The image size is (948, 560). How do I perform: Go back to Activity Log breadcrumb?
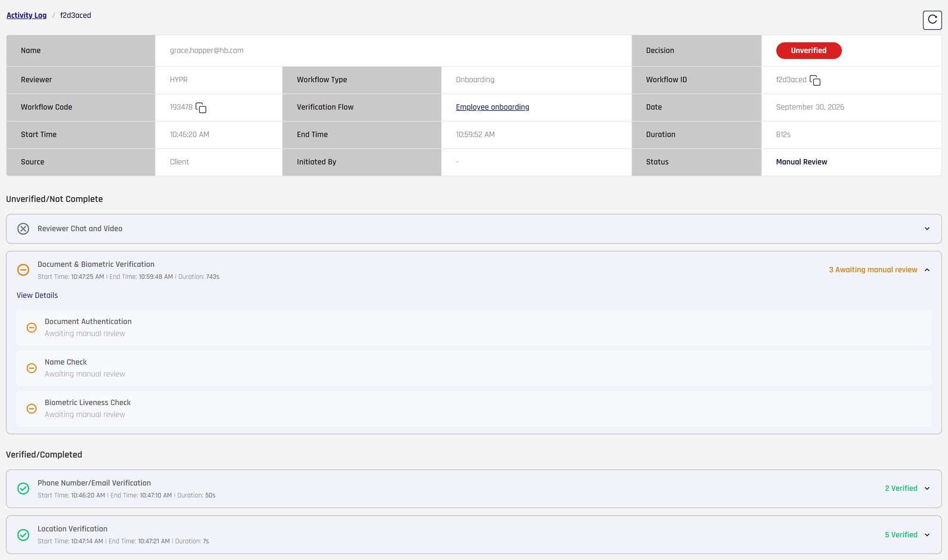point(26,15)
